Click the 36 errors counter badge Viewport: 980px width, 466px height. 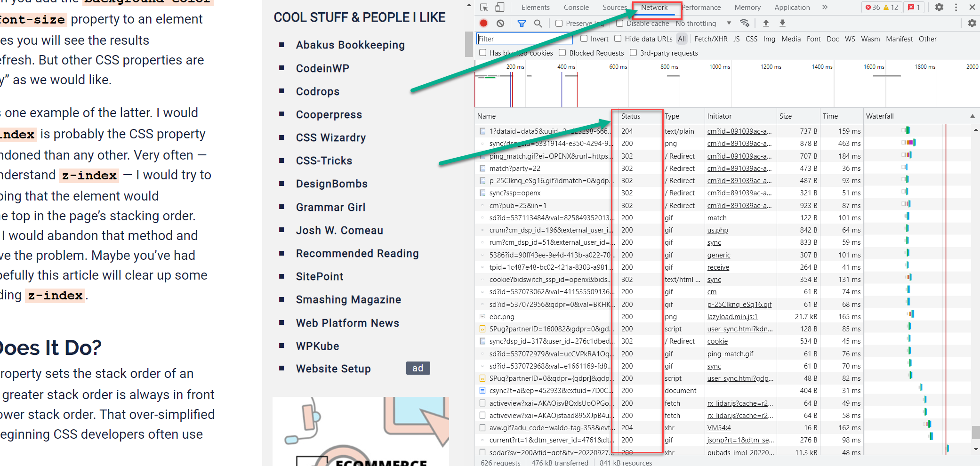[872, 7]
